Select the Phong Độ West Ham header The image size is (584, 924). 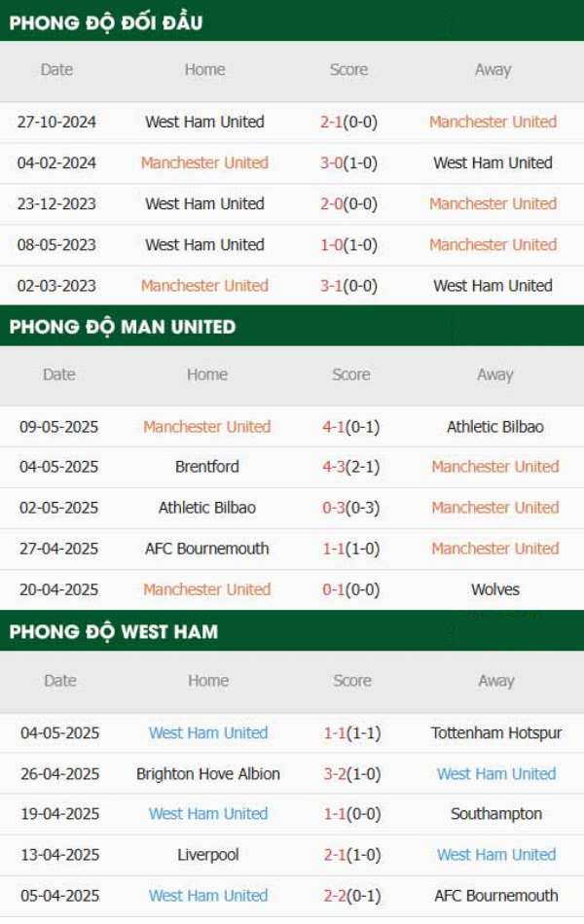click(114, 631)
